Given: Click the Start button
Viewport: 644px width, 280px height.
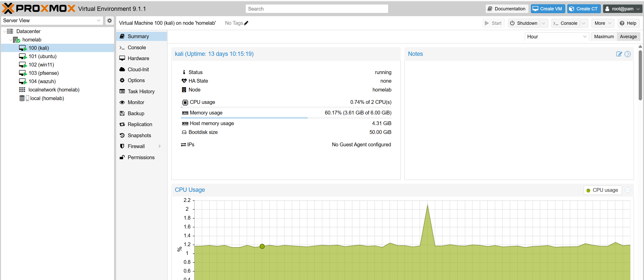Looking at the screenshot, I should point(493,23).
